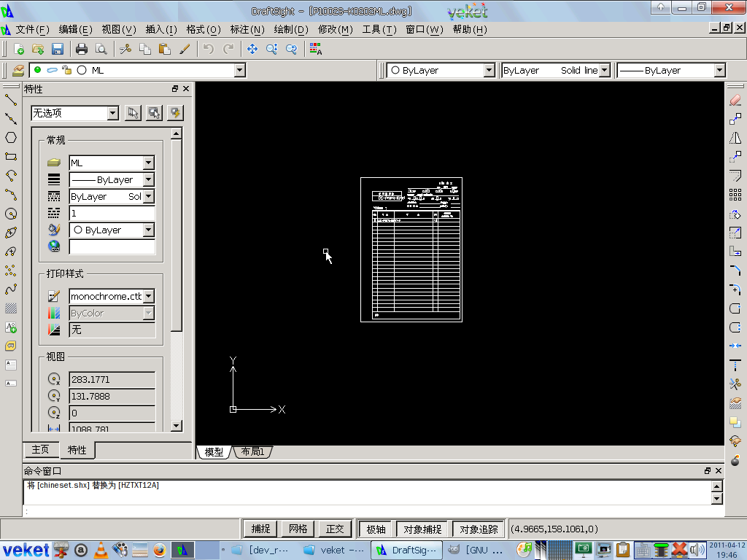
Task: Select the Eraser delete tool
Action: [x=735, y=100]
